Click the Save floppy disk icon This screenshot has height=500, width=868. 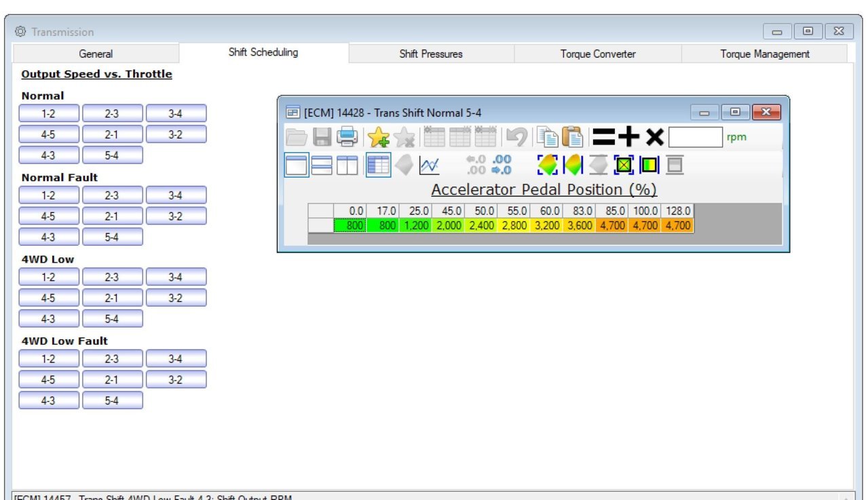point(322,138)
